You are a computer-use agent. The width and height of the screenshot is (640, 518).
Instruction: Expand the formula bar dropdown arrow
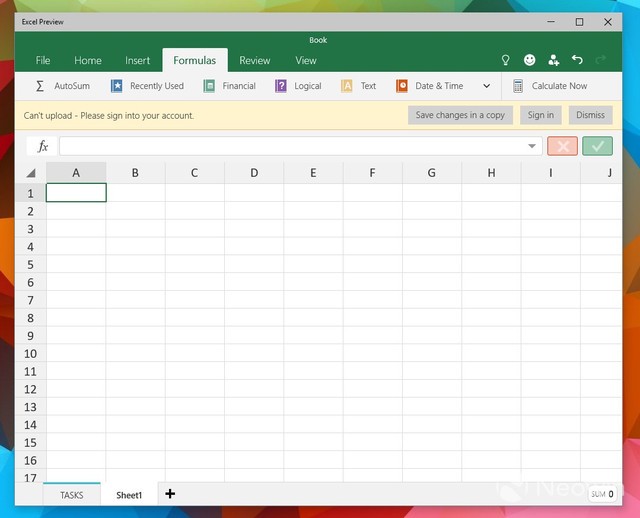[x=532, y=146]
